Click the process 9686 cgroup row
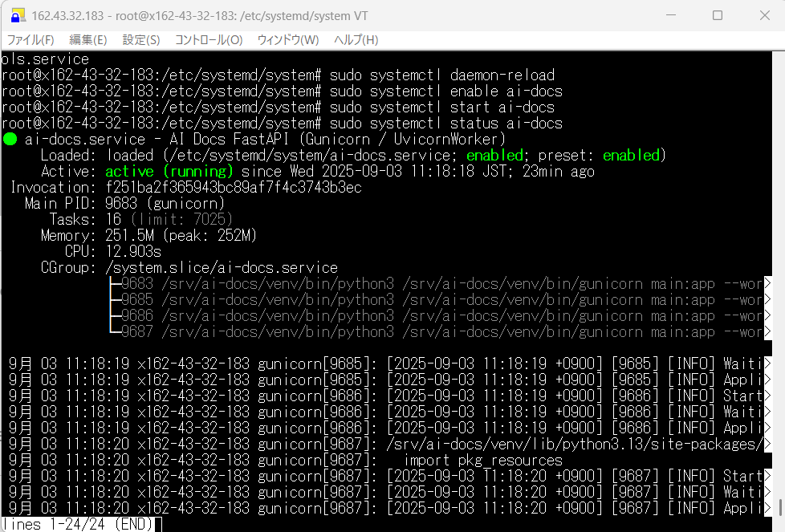 (441, 315)
